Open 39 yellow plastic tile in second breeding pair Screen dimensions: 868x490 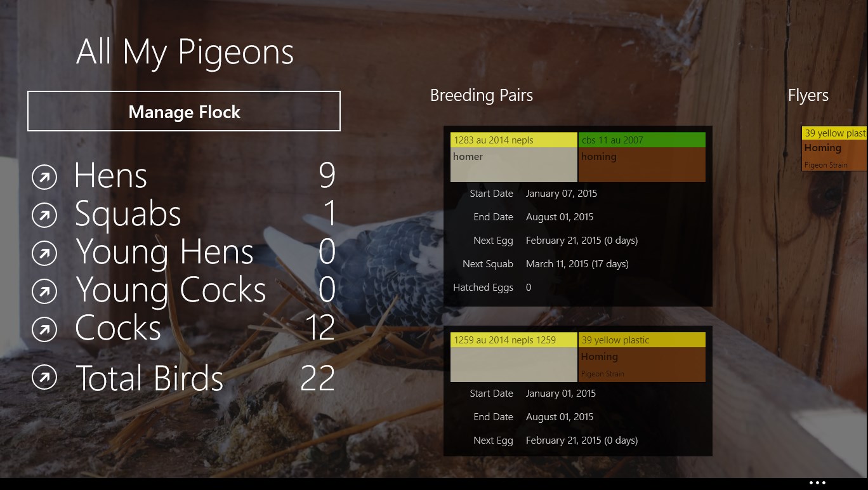641,357
